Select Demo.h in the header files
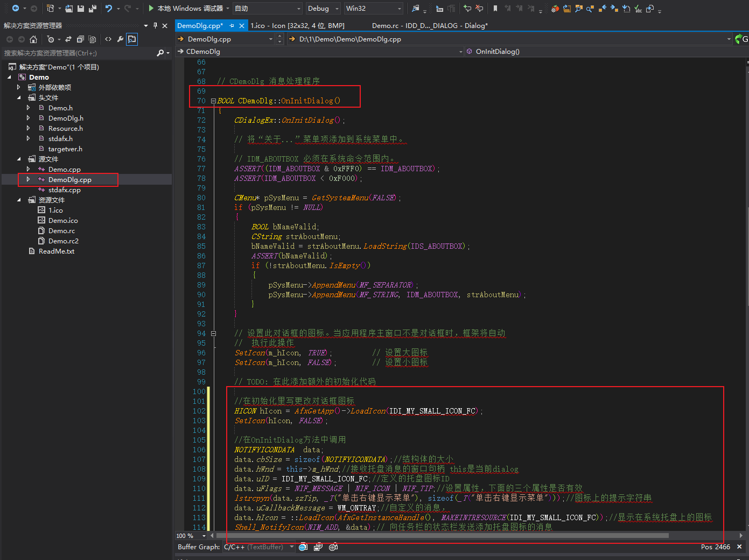749x560 pixels. tap(60, 108)
